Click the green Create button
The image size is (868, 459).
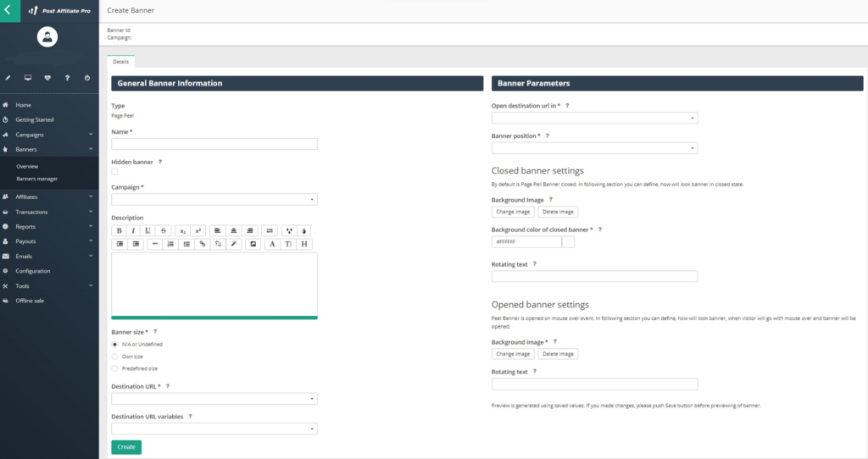point(126,447)
